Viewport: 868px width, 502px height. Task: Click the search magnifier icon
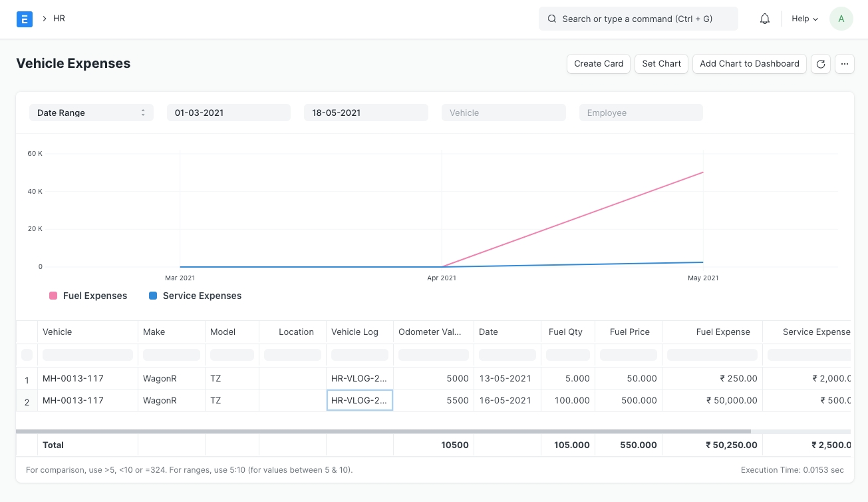point(551,19)
